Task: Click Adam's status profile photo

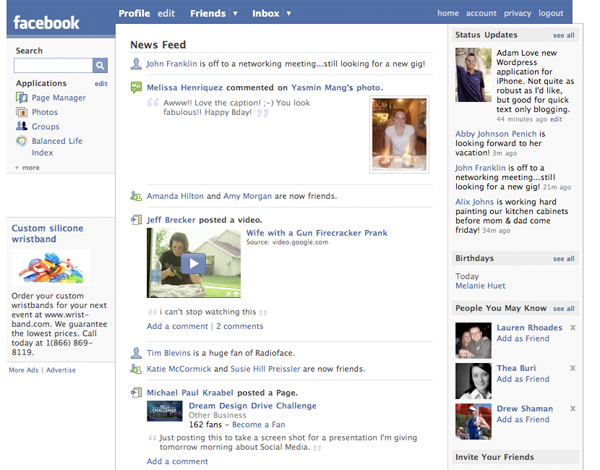Action: click(473, 75)
